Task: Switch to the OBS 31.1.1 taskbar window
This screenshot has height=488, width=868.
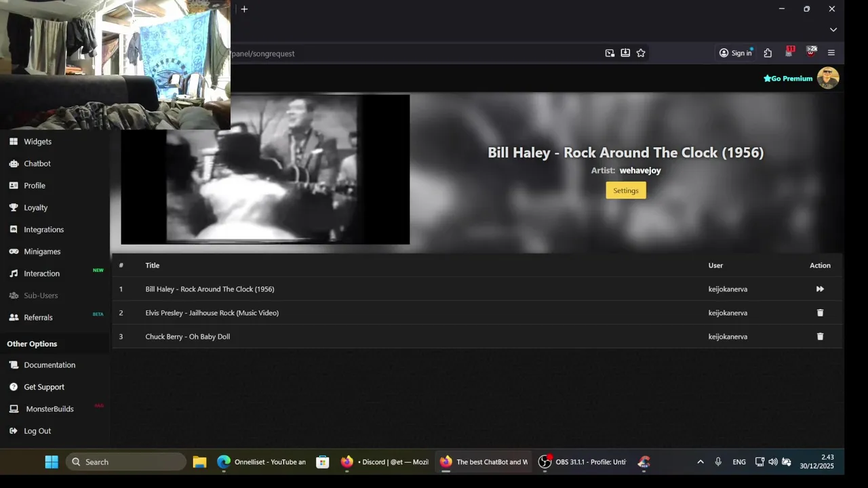Action: coord(582,462)
